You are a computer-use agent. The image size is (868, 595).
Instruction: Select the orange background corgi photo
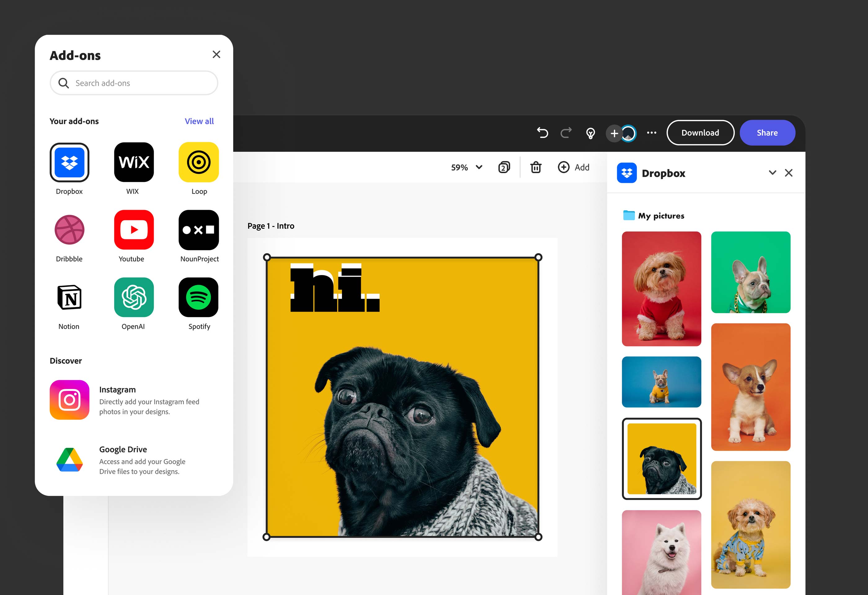pyautogui.click(x=751, y=387)
